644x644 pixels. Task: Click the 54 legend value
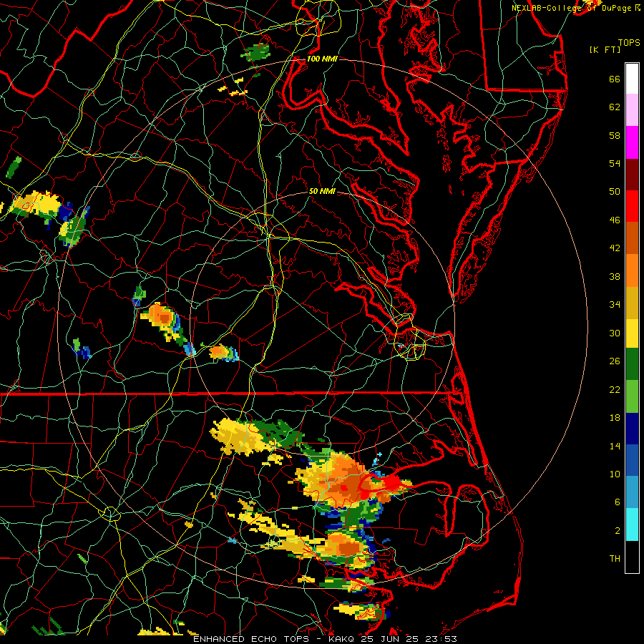pos(615,163)
